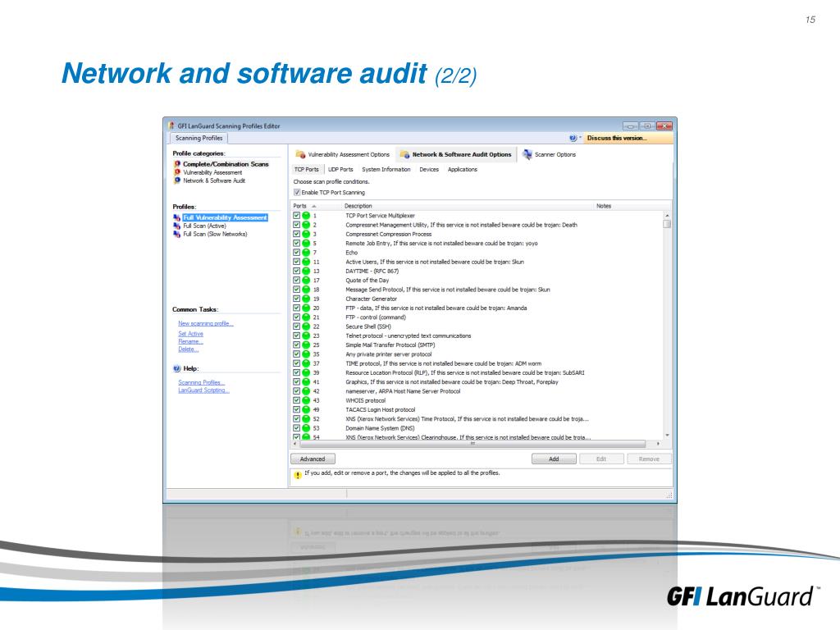Toggle Enable TCP Port Scanning checkbox
The height and width of the screenshot is (630, 840).
coord(297,192)
